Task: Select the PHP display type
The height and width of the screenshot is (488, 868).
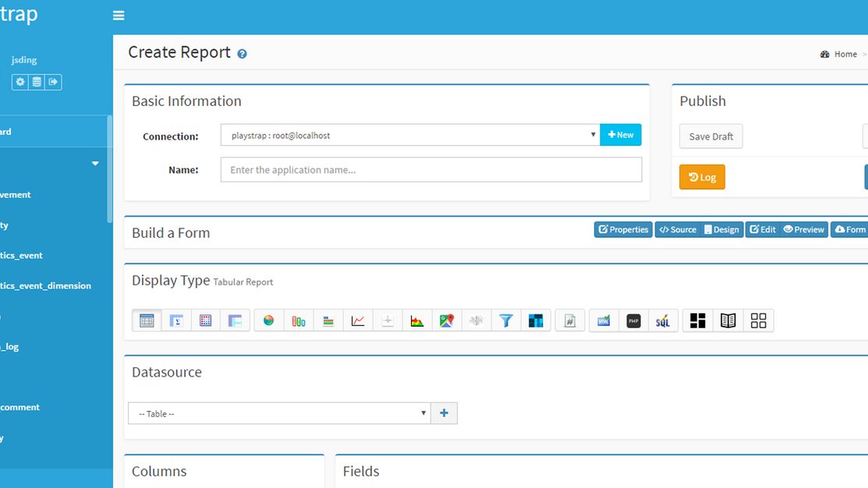Action: pyautogui.click(x=633, y=321)
